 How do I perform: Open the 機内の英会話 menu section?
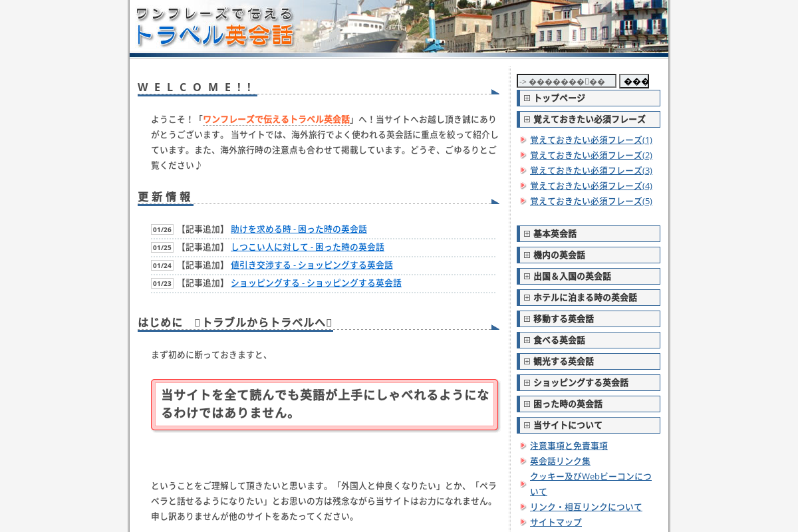[x=589, y=255]
